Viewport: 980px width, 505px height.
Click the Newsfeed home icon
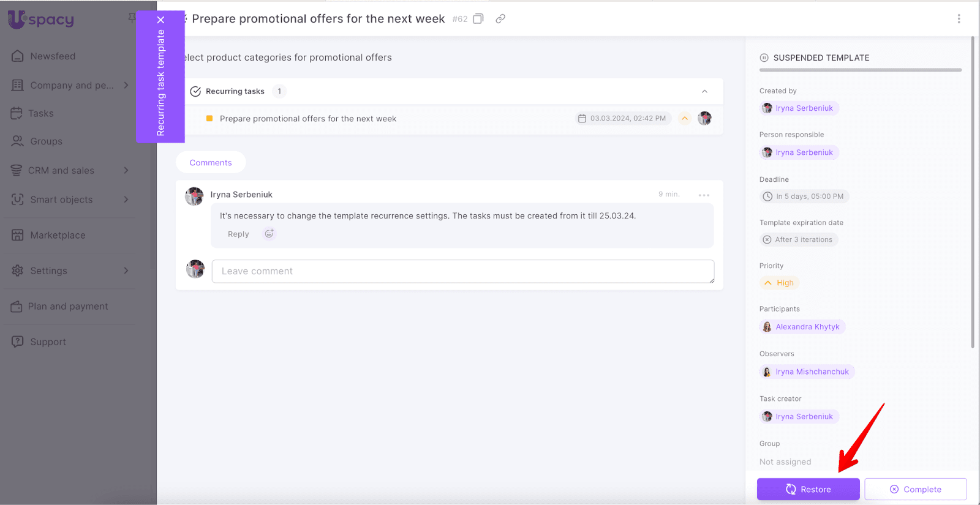[x=18, y=56]
